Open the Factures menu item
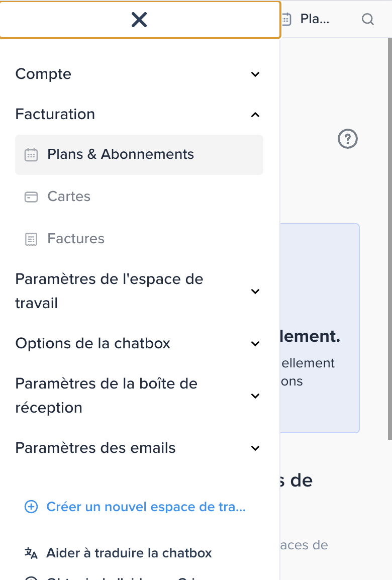392x580 pixels. pos(139,239)
